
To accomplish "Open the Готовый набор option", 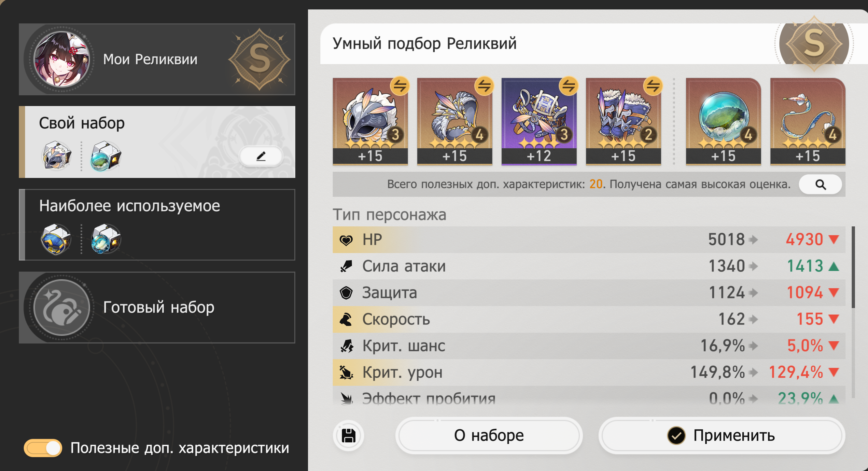I will click(157, 307).
